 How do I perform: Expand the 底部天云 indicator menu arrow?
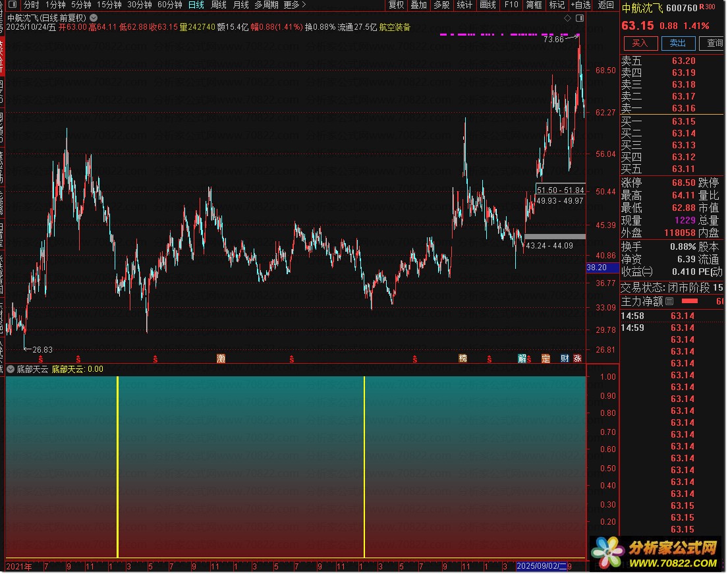click(x=11, y=369)
